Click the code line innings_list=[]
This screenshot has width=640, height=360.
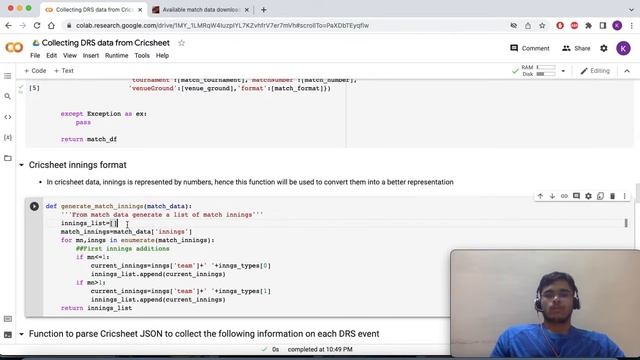tap(89, 223)
